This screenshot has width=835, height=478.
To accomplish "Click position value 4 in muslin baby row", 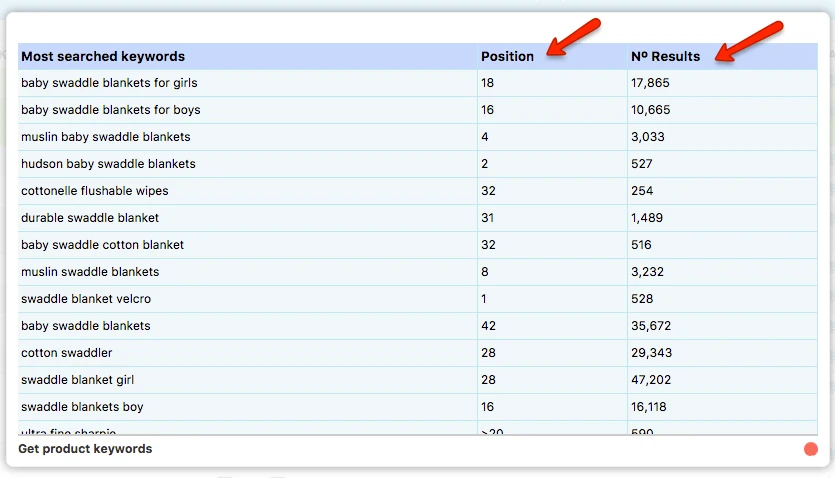I will (485, 137).
